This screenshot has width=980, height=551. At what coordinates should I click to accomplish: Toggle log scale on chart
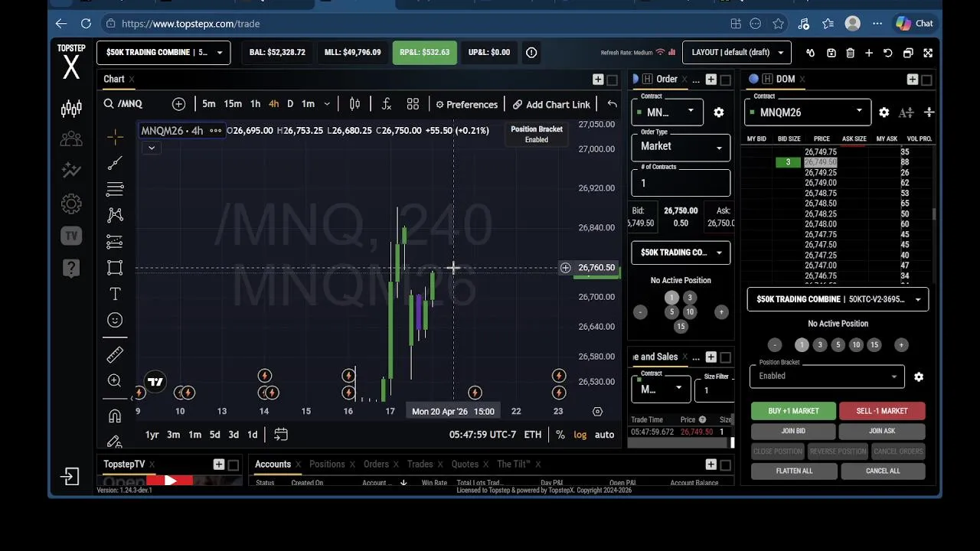point(580,435)
